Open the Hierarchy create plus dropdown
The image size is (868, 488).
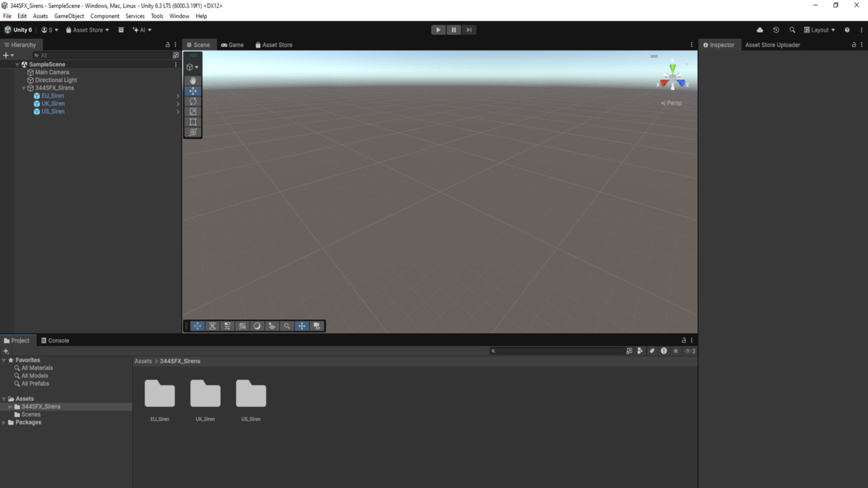coord(8,55)
